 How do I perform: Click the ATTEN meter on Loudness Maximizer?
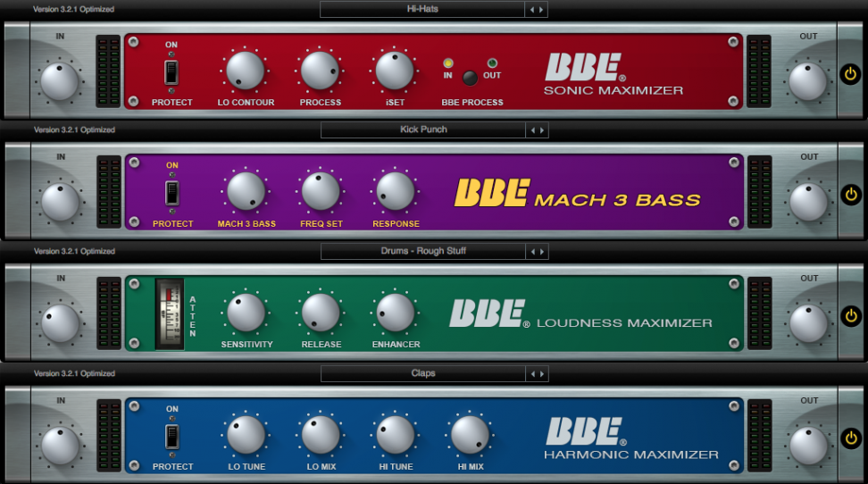coord(169,313)
